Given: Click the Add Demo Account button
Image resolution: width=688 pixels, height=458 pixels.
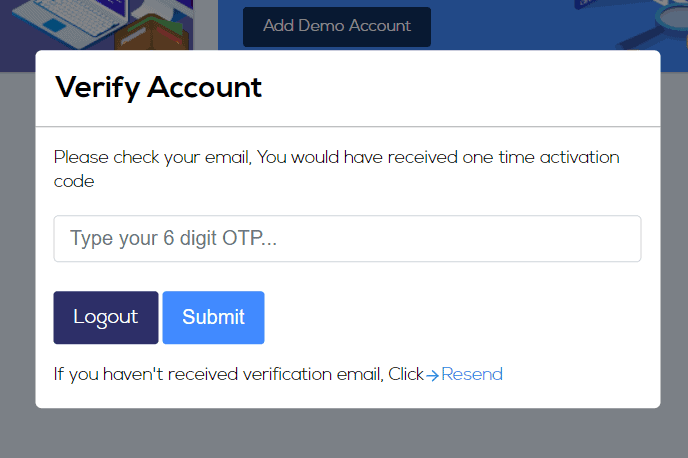Looking at the screenshot, I should click(337, 26).
